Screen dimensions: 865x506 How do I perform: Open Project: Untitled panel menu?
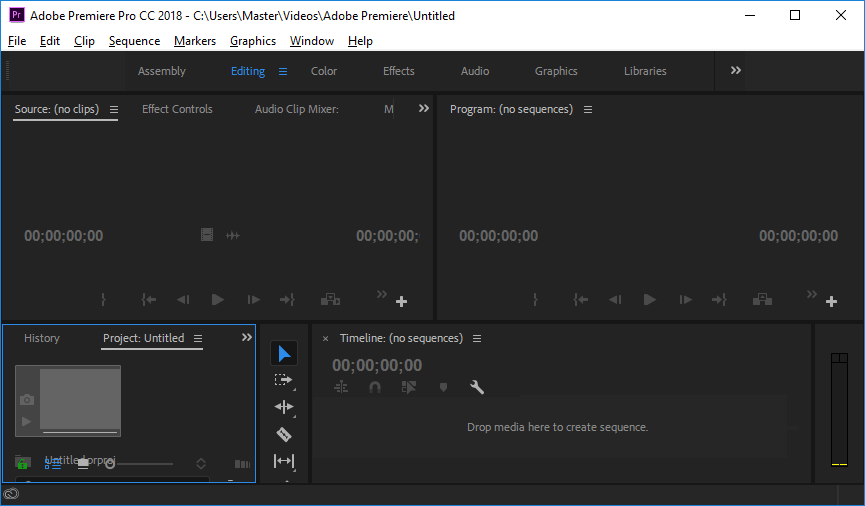click(198, 339)
